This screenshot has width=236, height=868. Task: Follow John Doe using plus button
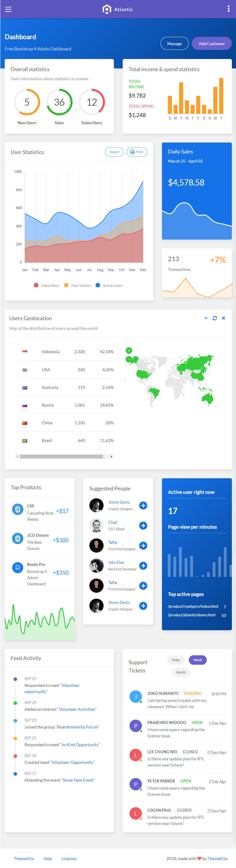tap(143, 566)
